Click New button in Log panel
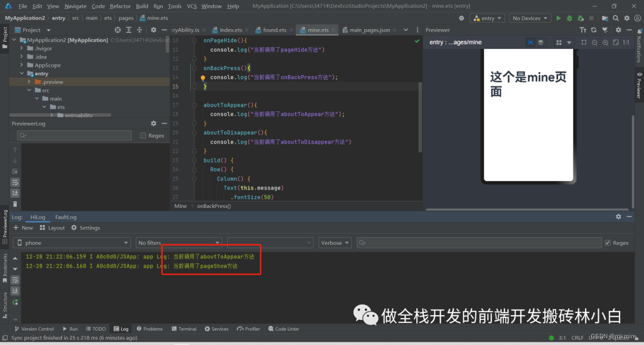The width and height of the screenshot is (644, 345). point(23,228)
